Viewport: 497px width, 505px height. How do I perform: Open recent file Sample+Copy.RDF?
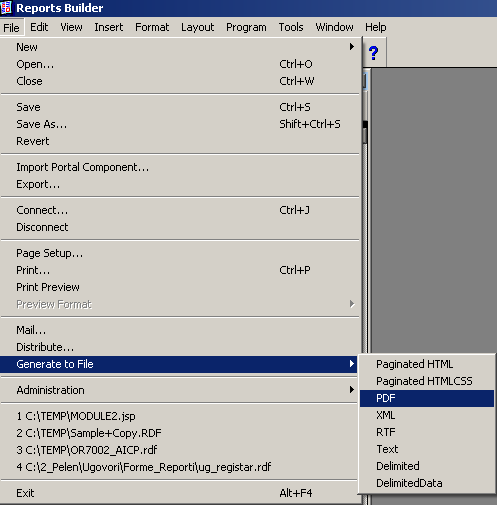coord(180,433)
